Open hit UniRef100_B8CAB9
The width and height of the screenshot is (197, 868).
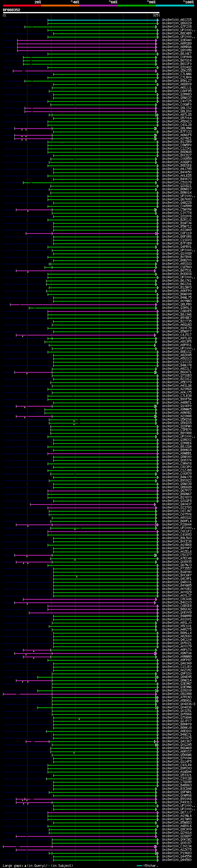click(176, 33)
